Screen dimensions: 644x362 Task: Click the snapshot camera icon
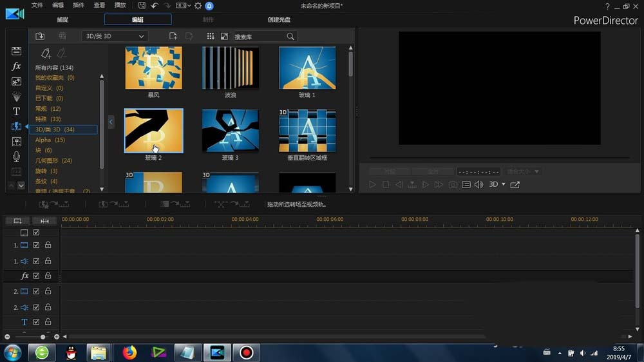point(453,184)
